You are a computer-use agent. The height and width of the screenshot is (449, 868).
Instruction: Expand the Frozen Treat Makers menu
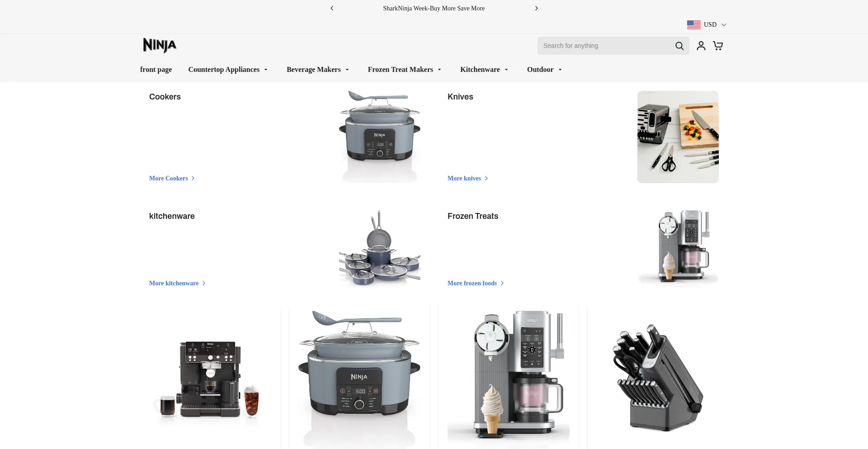click(404, 70)
